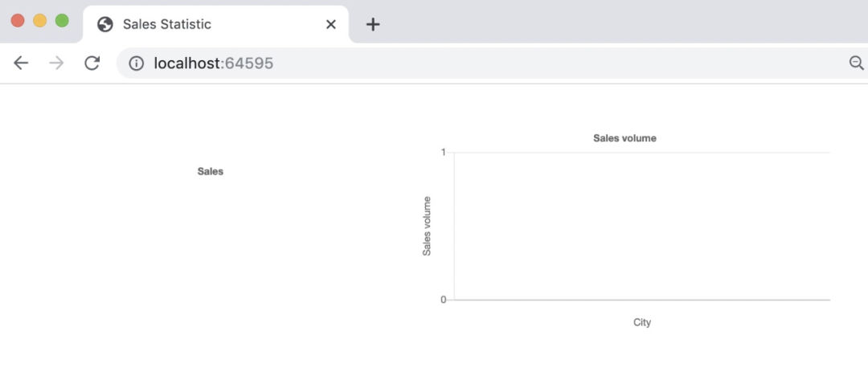
Task: Click the "City" x-axis label
Action: click(x=642, y=322)
